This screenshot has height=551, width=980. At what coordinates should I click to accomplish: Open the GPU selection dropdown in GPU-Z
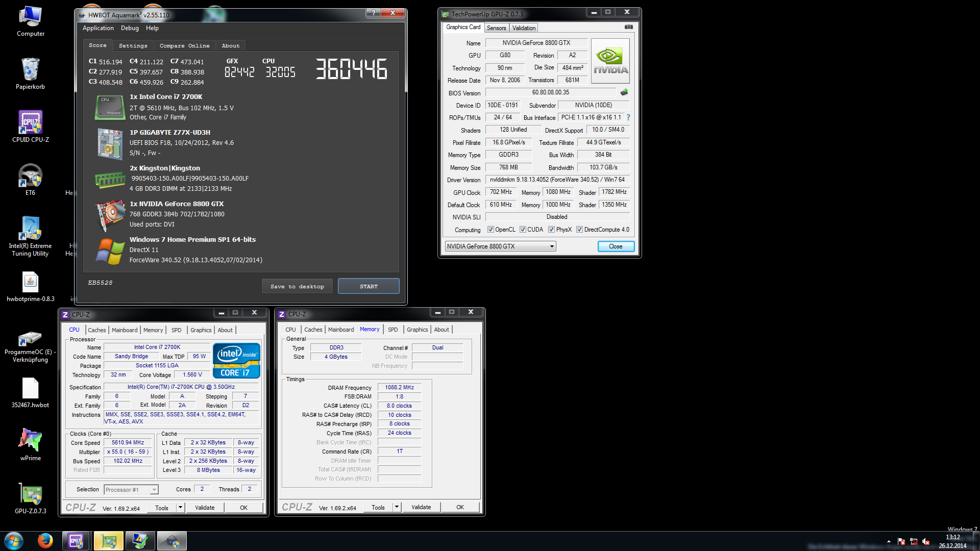coord(500,246)
